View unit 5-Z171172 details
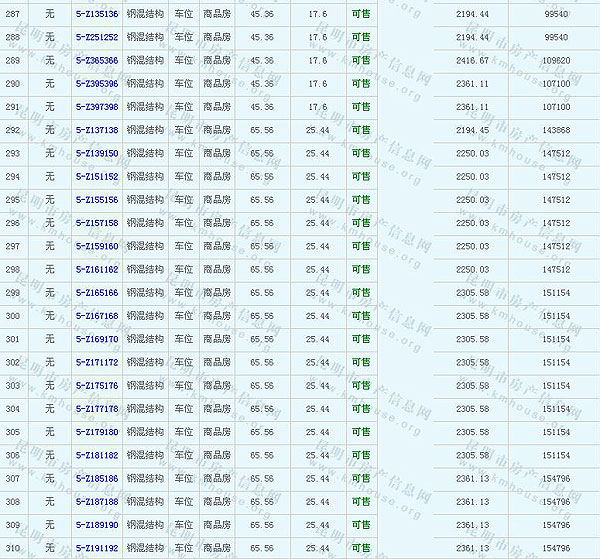Image resolution: width=600 pixels, height=559 pixels. tap(96, 362)
